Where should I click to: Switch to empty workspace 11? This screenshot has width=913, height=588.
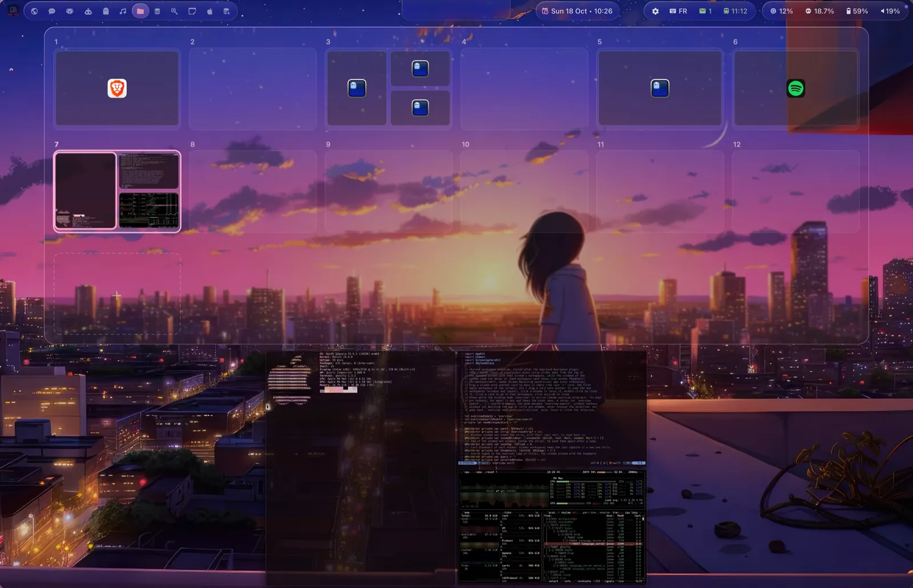click(660, 191)
